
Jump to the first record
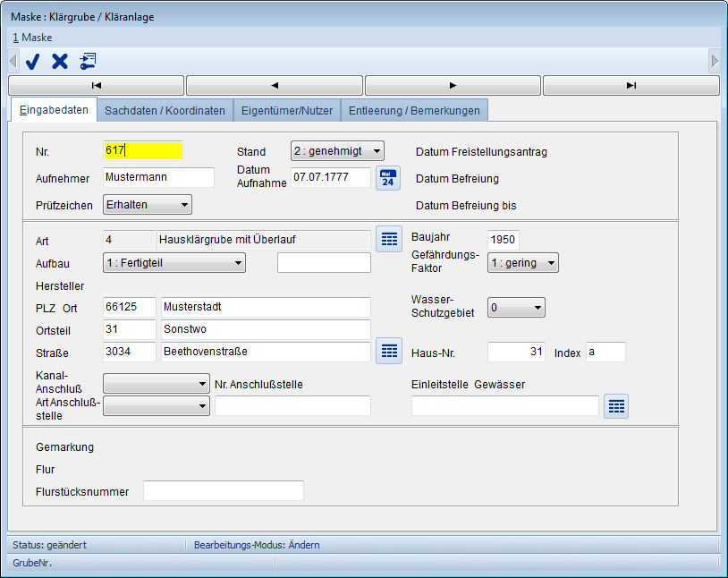click(96, 86)
